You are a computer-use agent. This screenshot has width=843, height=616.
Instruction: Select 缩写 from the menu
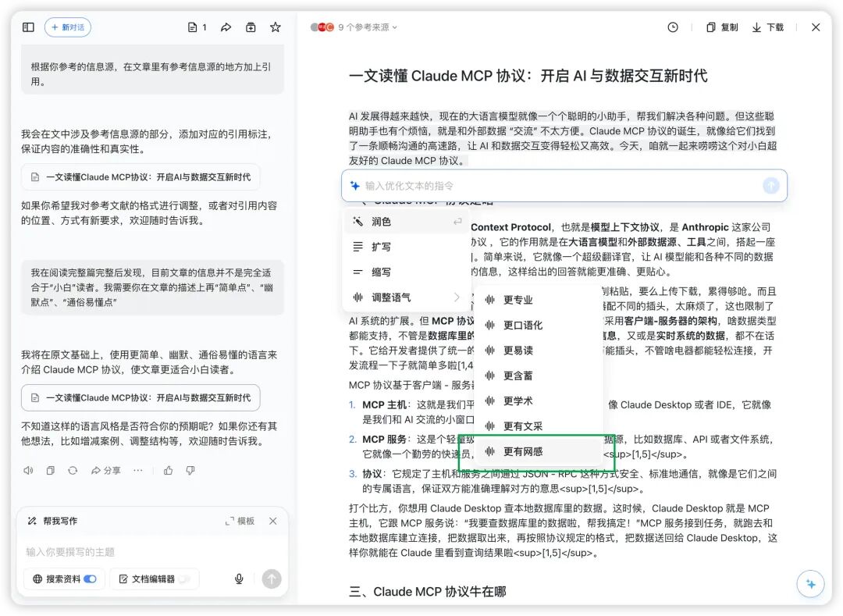tap(407, 272)
